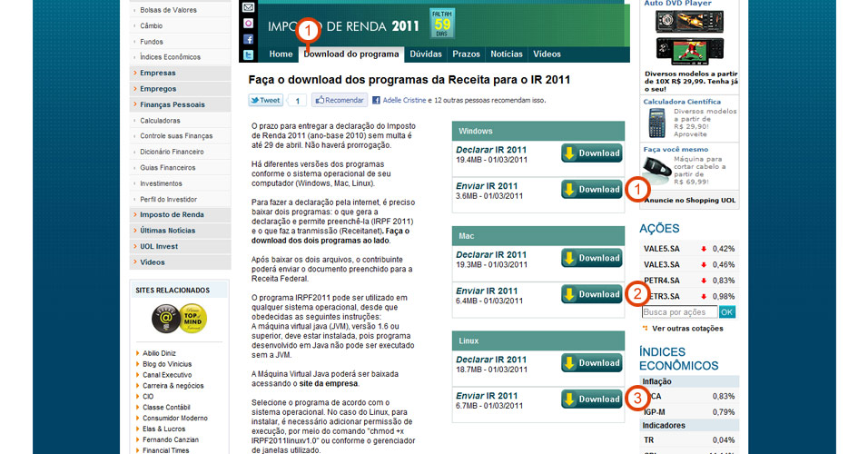Open the Vídeos tab in green bar
Screen dimensions: 868x454
(x=547, y=54)
